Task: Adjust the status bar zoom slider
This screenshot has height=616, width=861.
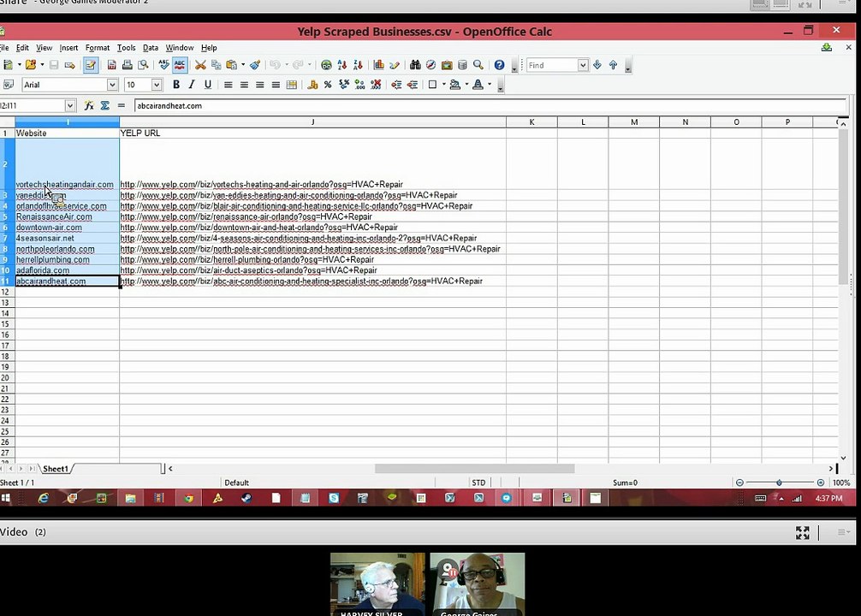Action: (779, 483)
